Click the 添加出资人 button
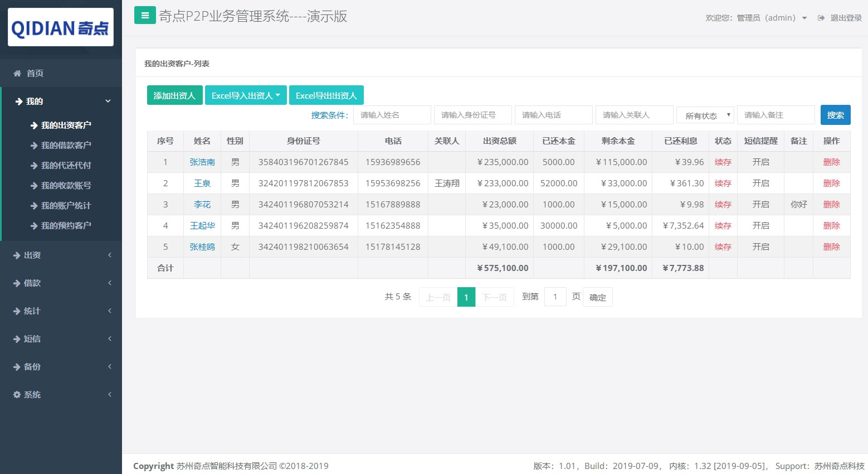 point(174,95)
